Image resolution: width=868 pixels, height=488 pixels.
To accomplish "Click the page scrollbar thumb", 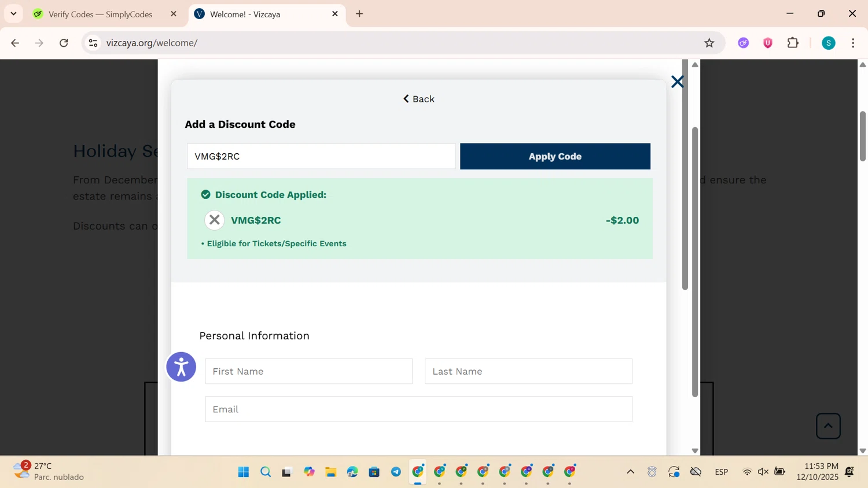I will coord(862,136).
